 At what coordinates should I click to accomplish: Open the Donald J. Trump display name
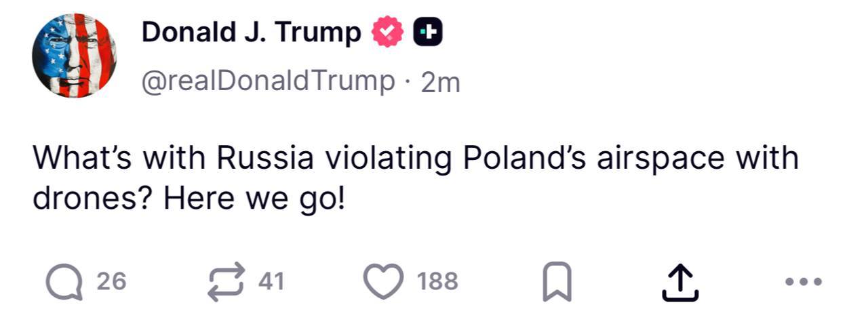tap(252, 33)
